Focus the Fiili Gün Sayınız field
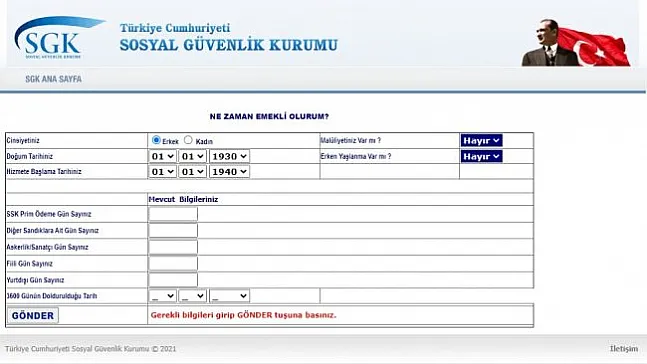The width and height of the screenshot is (647, 364). (x=173, y=264)
